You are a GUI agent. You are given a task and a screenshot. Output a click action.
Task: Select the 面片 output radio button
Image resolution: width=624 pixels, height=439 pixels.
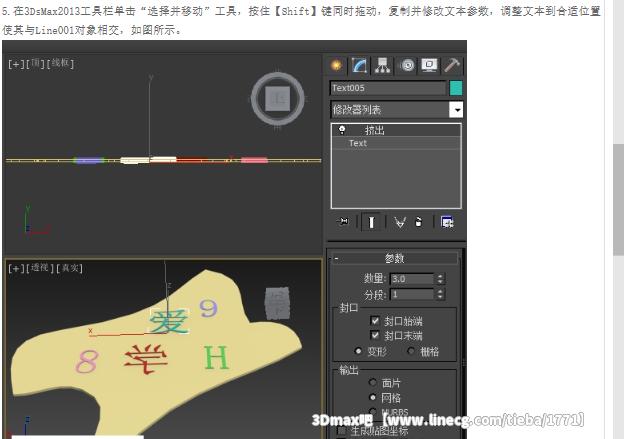[x=372, y=382]
